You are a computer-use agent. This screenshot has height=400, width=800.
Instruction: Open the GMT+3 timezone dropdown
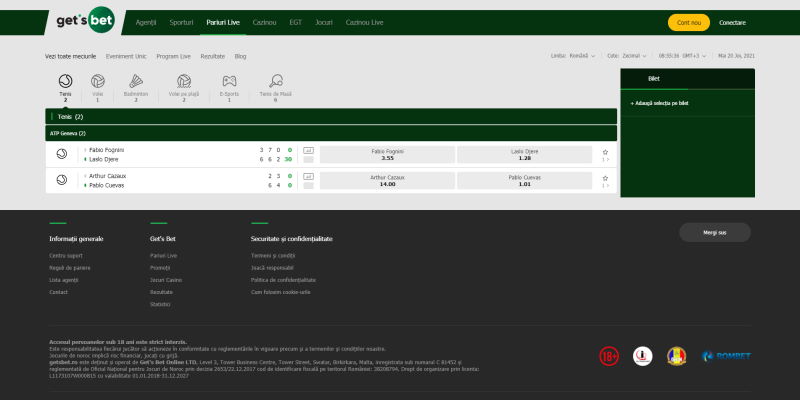[682, 56]
